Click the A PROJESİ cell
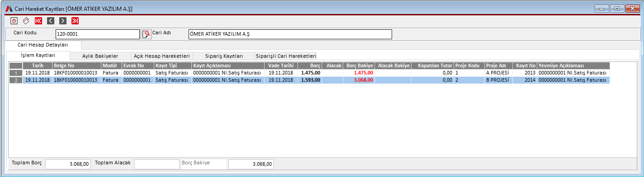This screenshot has width=644, height=177. click(x=498, y=73)
